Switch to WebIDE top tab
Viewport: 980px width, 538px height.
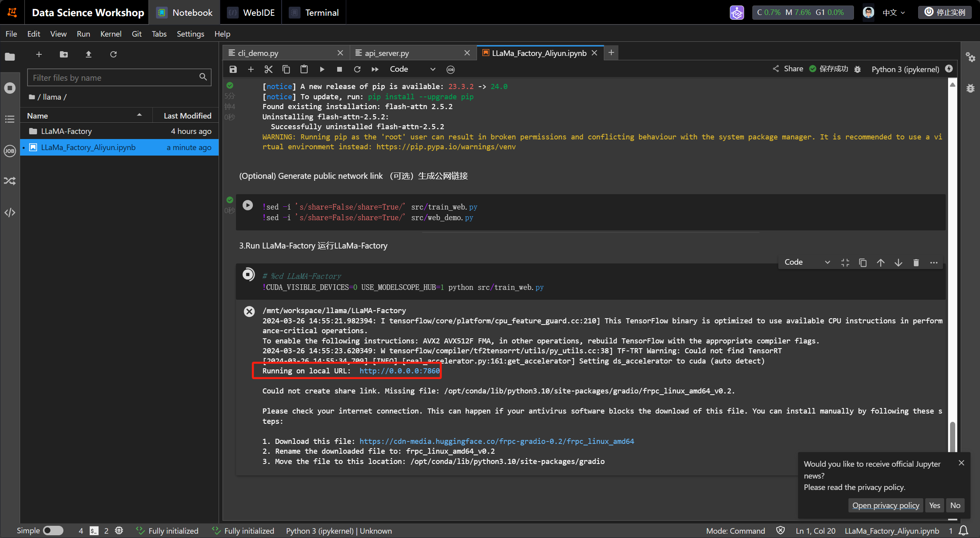point(251,13)
